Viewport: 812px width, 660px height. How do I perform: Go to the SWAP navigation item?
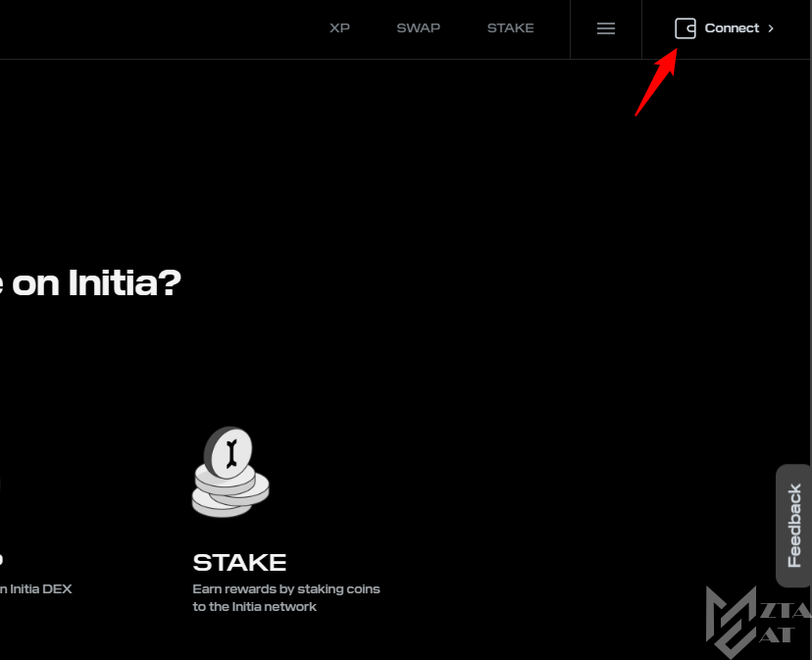click(419, 28)
